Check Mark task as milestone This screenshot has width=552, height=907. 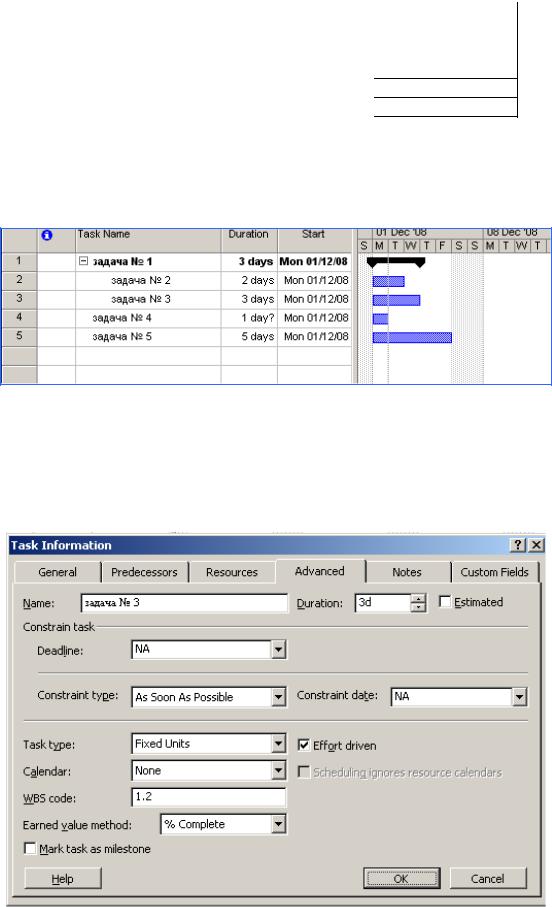click(x=30, y=849)
